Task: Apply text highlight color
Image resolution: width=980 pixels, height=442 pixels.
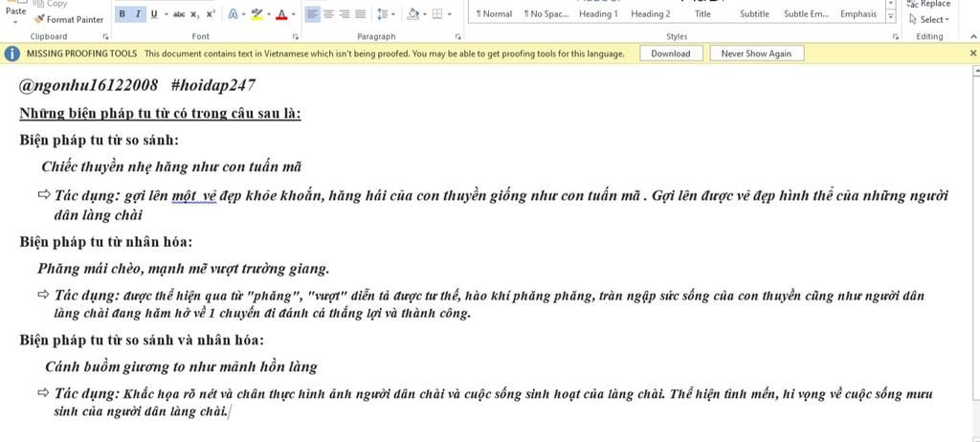Action: click(x=256, y=13)
